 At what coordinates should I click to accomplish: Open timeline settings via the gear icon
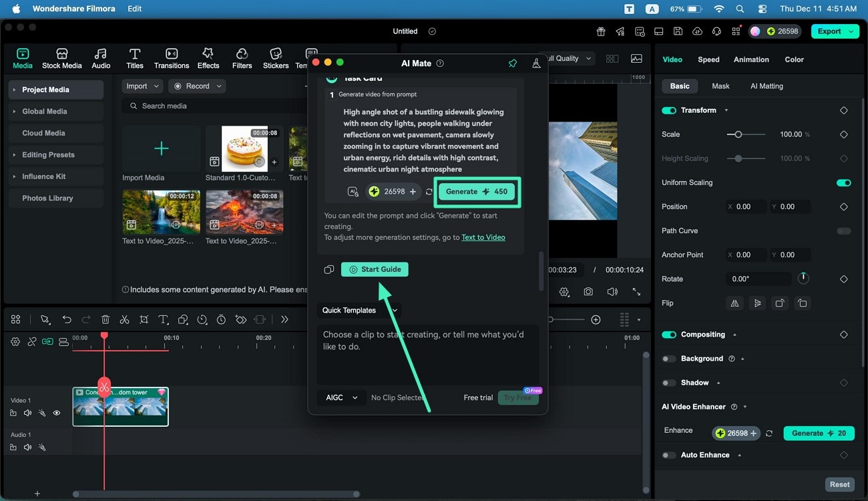coord(15,341)
